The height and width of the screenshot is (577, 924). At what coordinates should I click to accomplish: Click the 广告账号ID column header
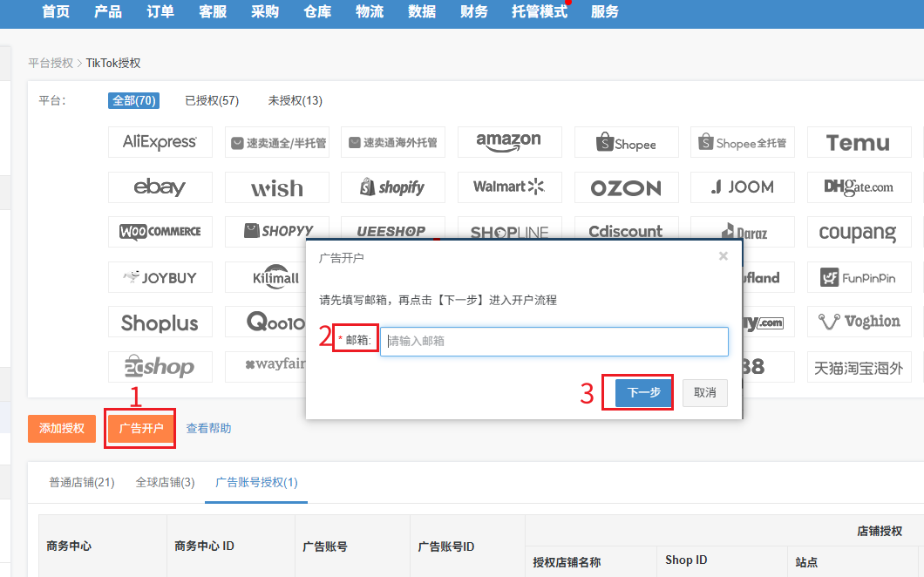click(x=446, y=547)
